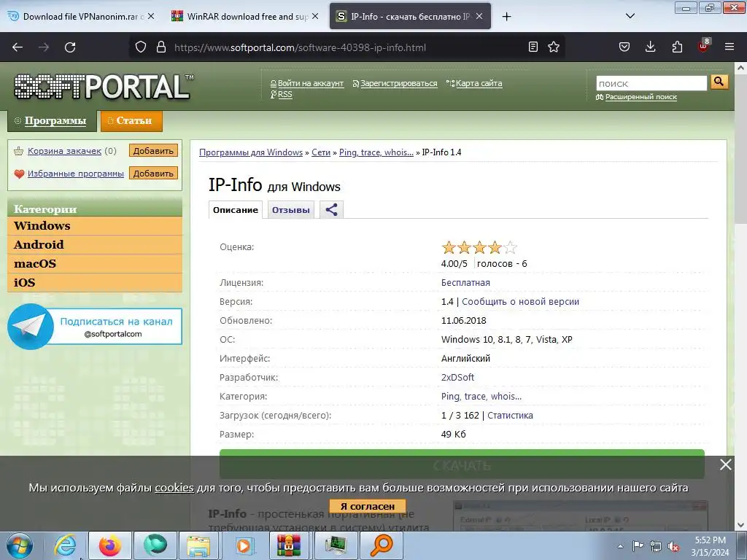Open Firefox from the taskbar
Screen dimensions: 747x560
coord(110,545)
